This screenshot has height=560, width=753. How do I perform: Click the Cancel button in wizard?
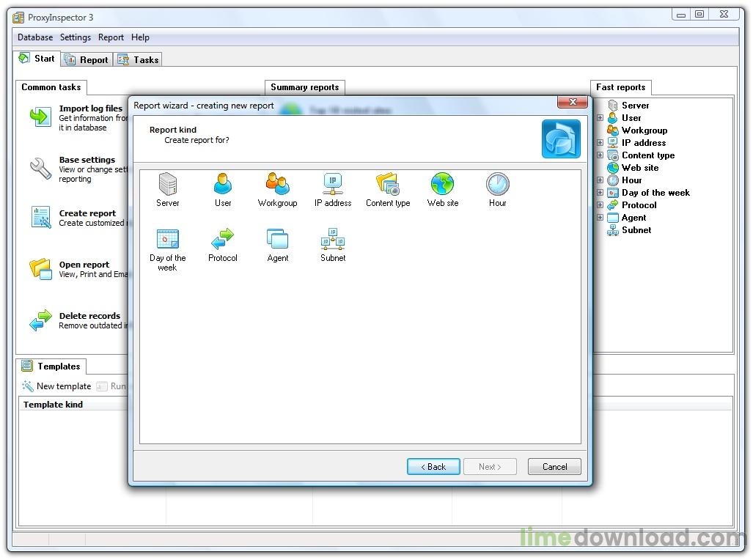click(x=554, y=466)
